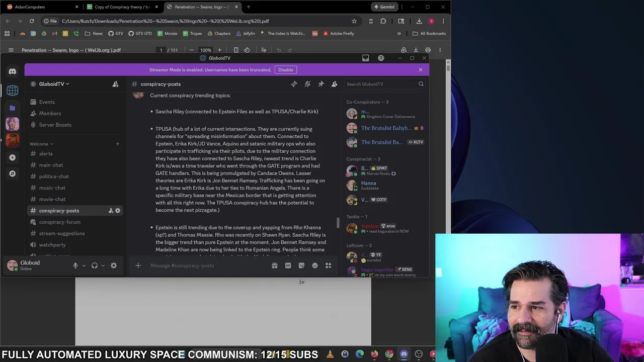Viewport: 644px width, 362px height.
Task: Open threads icon in channel header
Action: pos(294,84)
